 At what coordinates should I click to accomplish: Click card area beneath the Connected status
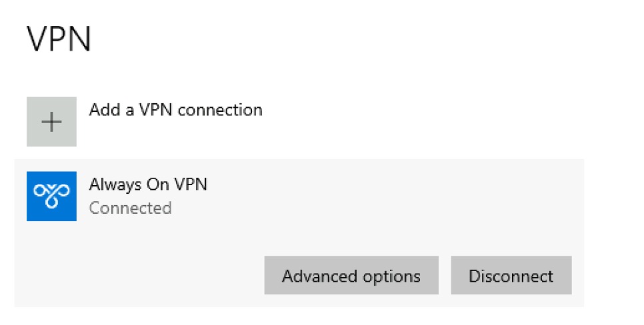point(130,238)
